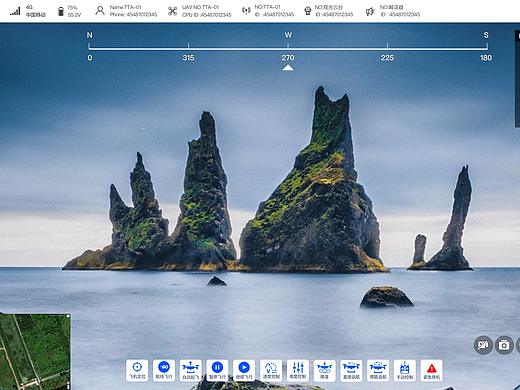Screen dimensions: 520x390
Task: Click the S label on the compass
Action: [486, 35]
